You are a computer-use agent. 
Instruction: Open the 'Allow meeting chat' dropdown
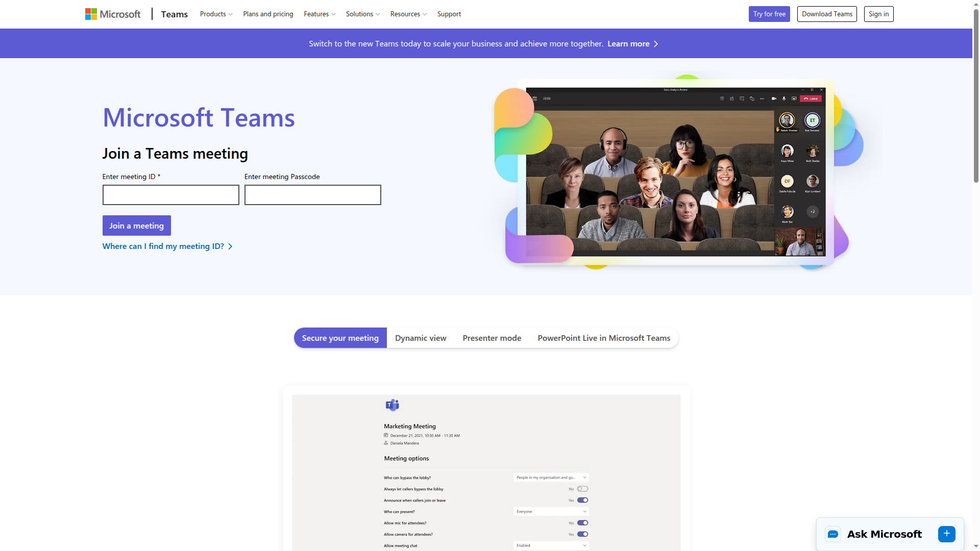point(551,545)
